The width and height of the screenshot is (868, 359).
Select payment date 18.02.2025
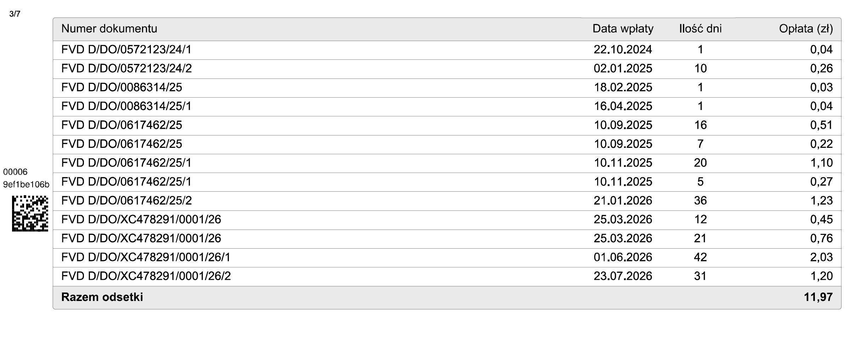pyautogui.click(x=623, y=87)
